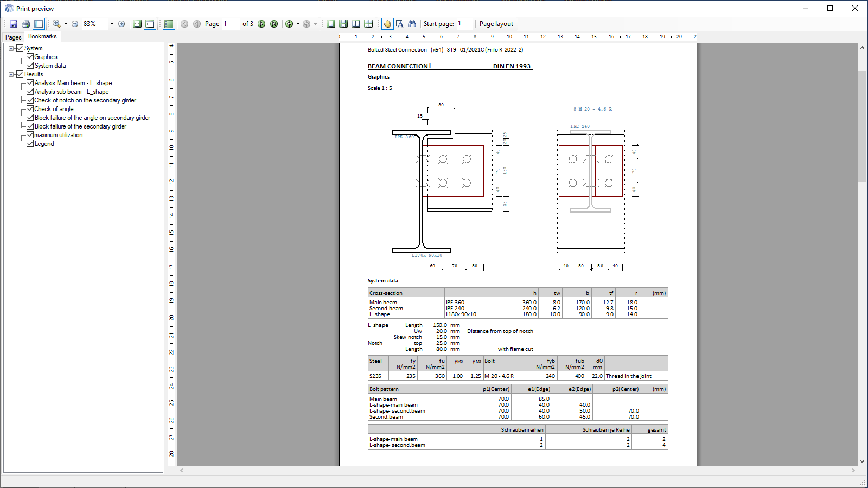The width and height of the screenshot is (868, 488).
Task: Toggle Block failure of angle on secondary girder checkbox
Action: [30, 118]
